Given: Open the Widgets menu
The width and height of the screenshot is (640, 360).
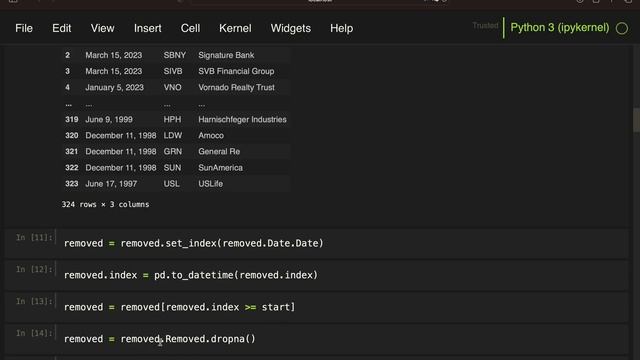Looking at the screenshot, I should coord(291,28).
